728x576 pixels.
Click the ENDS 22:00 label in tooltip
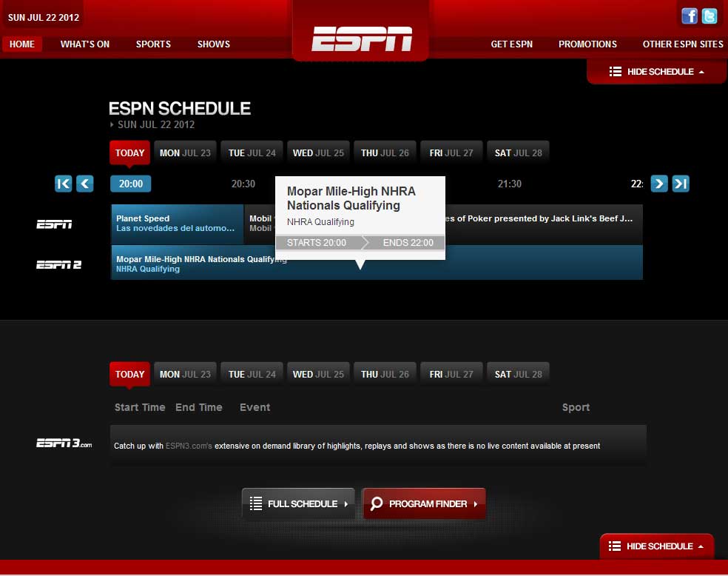click(x=408, y=243)
